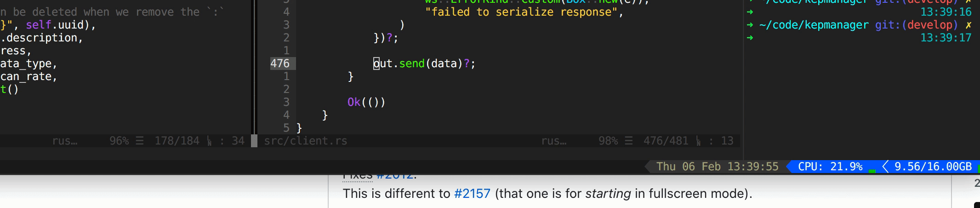Click the 96% position indicator in left pane
This screenshot has height=208, width=980.
pos(119,141)
